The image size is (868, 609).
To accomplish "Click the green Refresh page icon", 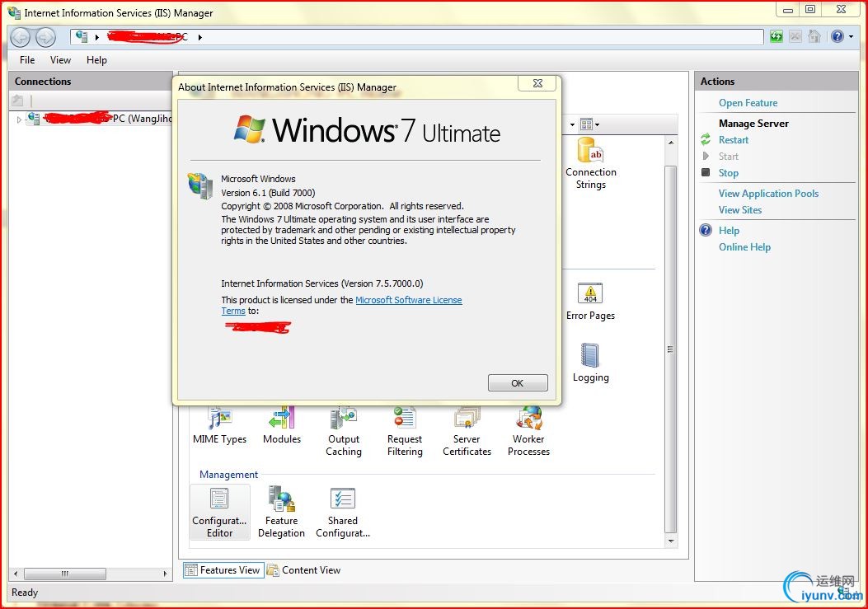I will pos(777,36).
